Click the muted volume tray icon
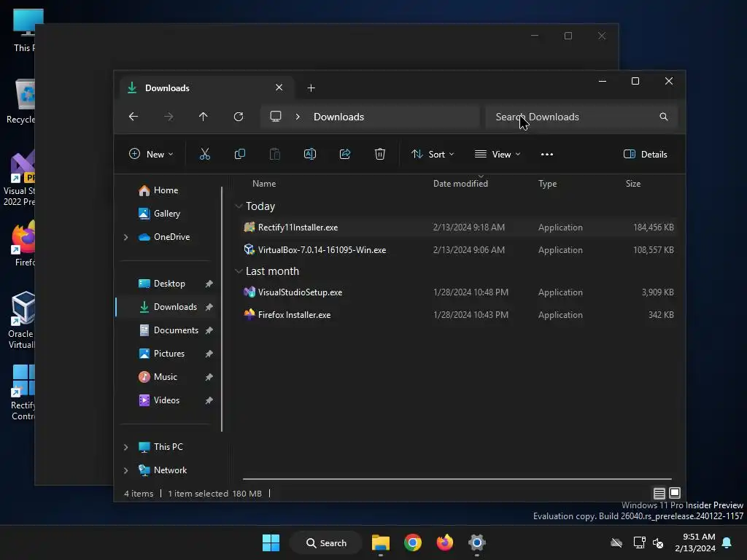Viewport: 747px width, 560px height. click(x=659, y=542)
